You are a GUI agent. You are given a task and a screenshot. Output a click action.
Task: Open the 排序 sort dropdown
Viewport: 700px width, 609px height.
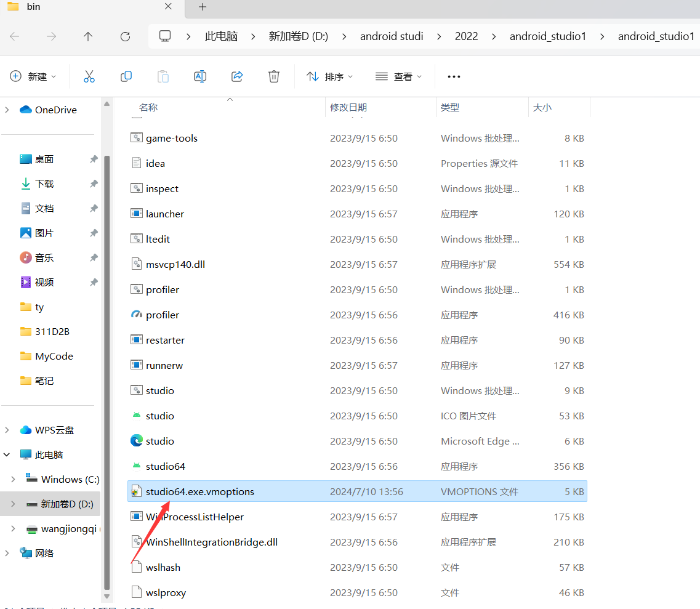coord(329,76)
